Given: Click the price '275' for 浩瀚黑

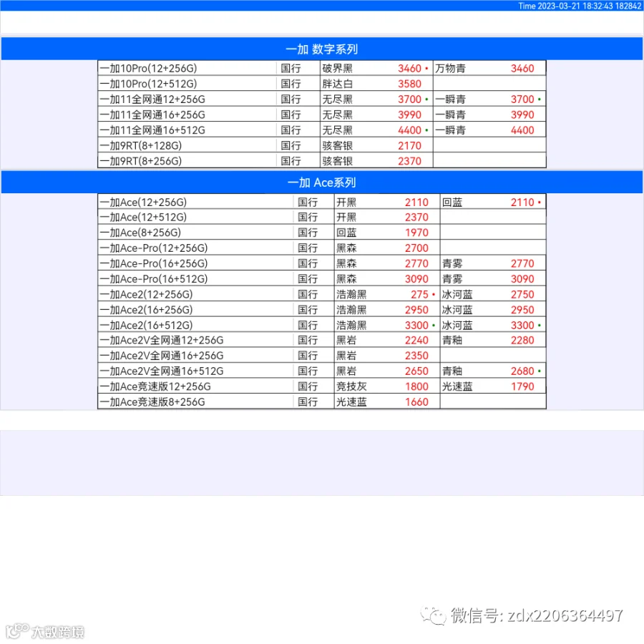Looking at the screenshot, I should [x=419, y=295].
